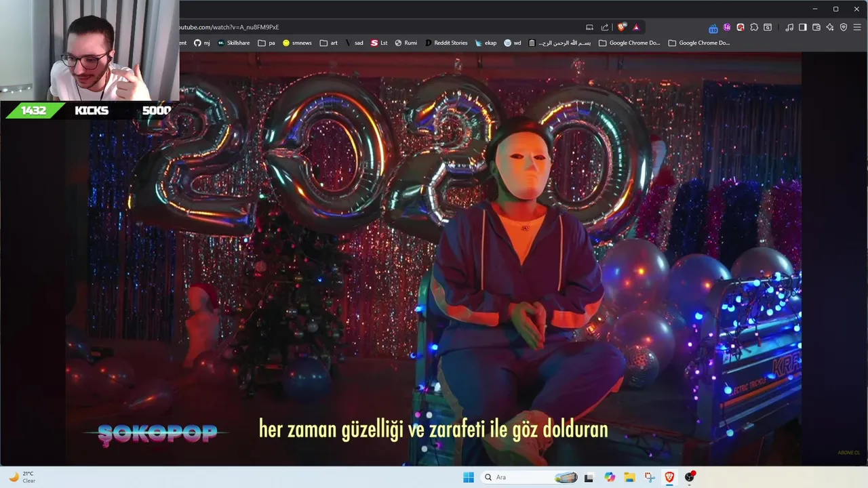The height and width of the screenshot is (488, 868).
Task: Open the mj GitHub bookmark
Action: coord(202,43)
